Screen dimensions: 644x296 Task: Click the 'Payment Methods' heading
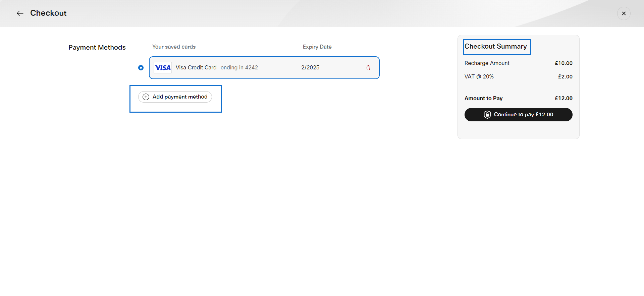tap(97, 47)
